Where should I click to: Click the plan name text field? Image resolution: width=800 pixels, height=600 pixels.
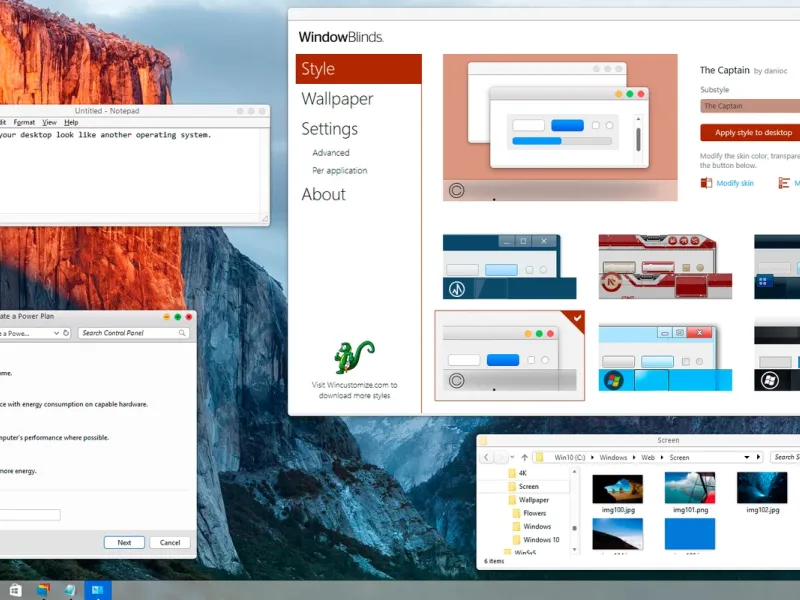click(x=30, y=514)
